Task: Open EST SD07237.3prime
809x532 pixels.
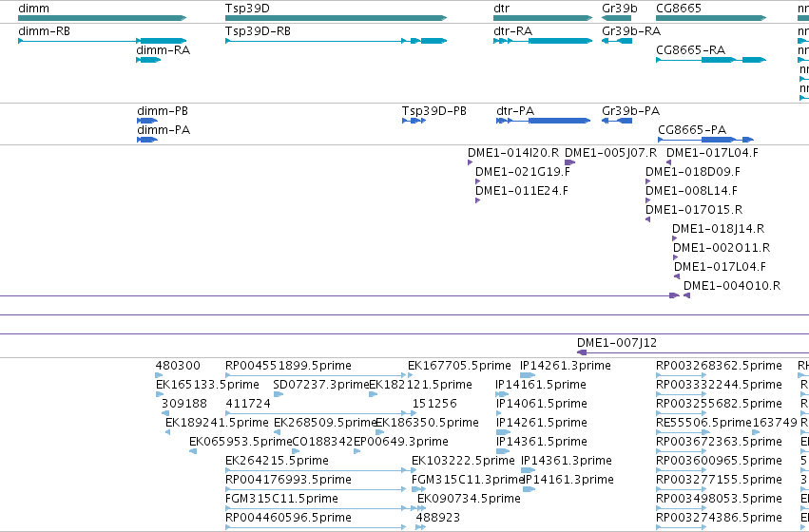Action: coord(321,385)
